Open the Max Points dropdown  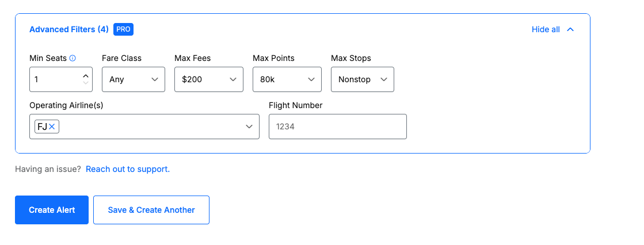[x=287, y=79]
